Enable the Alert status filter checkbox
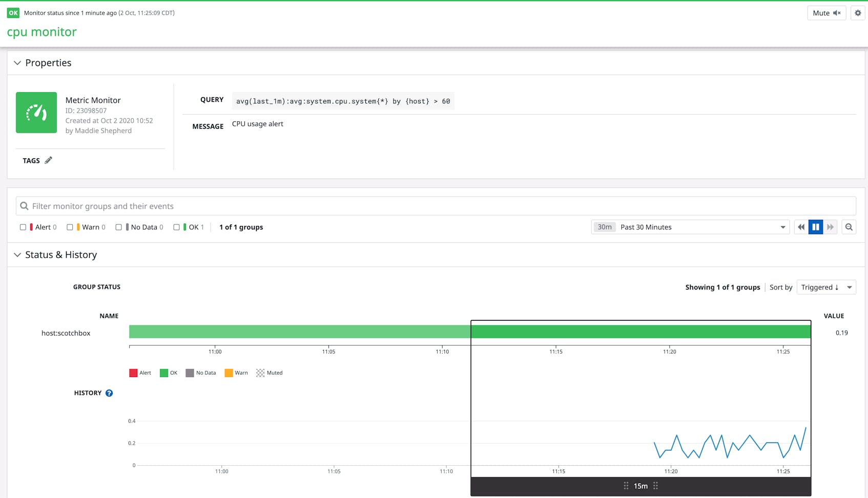The image size is (868, 498). (x=23, y=227)
